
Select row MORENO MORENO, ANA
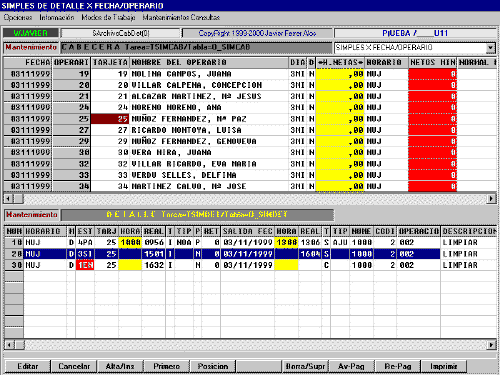[250, 108]
